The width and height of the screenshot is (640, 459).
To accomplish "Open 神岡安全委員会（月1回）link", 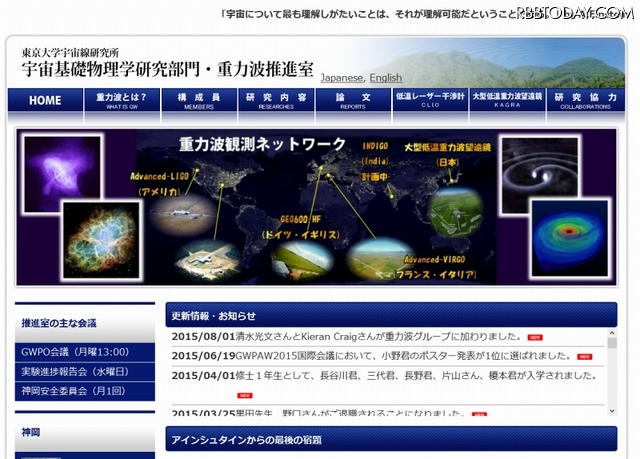I will [x=85, y=391].
